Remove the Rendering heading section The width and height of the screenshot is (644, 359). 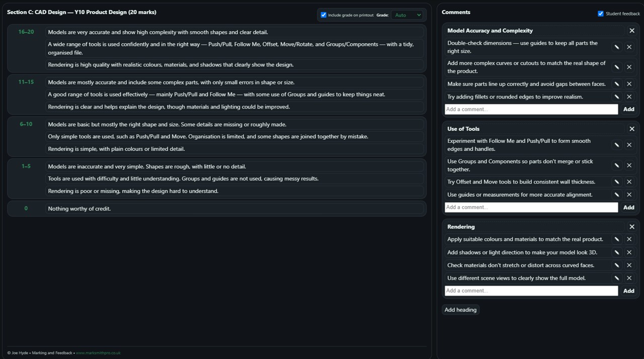(x=632, y=227)
